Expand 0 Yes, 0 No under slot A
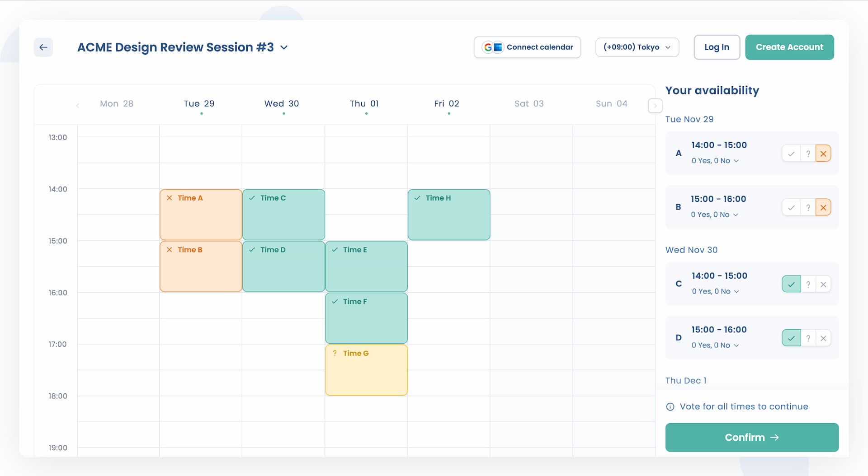Image resolution: width=868 pixels, height=476 pixels. (x=715, y=161)
